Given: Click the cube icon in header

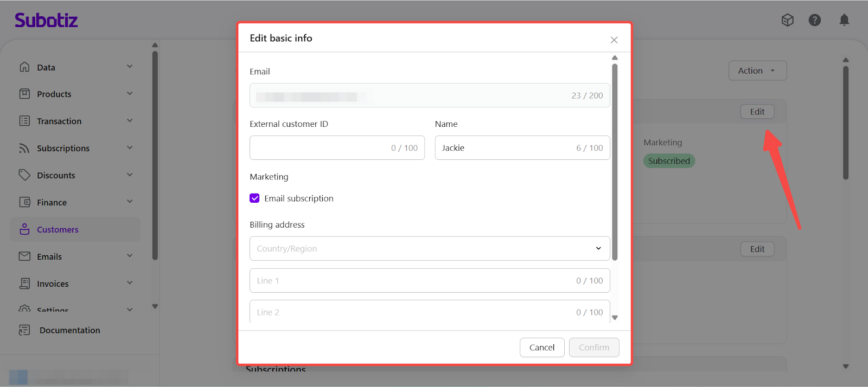Looking at the screenshot, I should point(787,20).
